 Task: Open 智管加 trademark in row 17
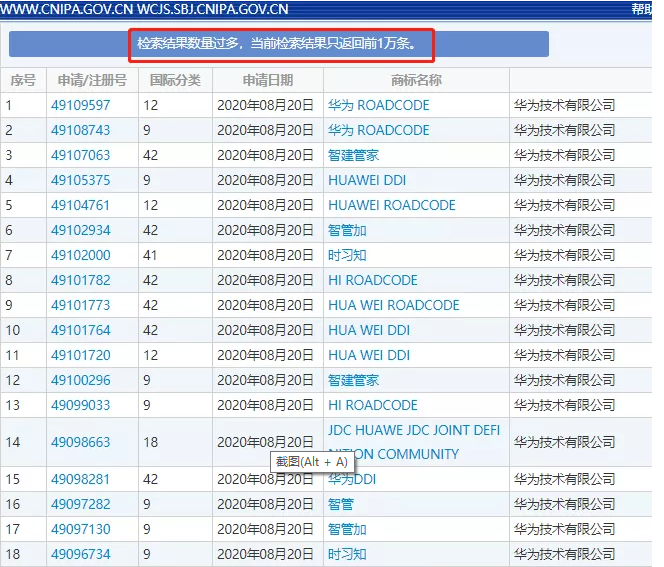347,529
